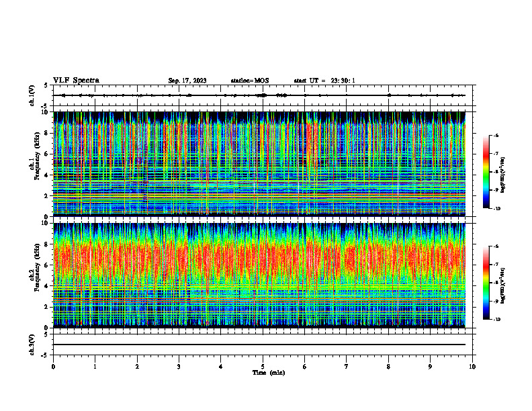Viewport: 532px width, 411px height.
Task: Click time axis tick label "1"
Action: tap(95, 367)
